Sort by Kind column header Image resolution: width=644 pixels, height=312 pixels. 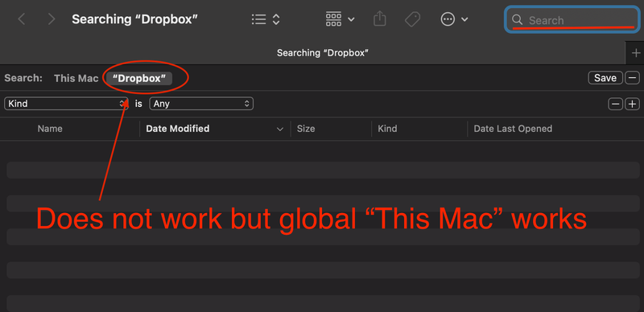coord(387,129)
